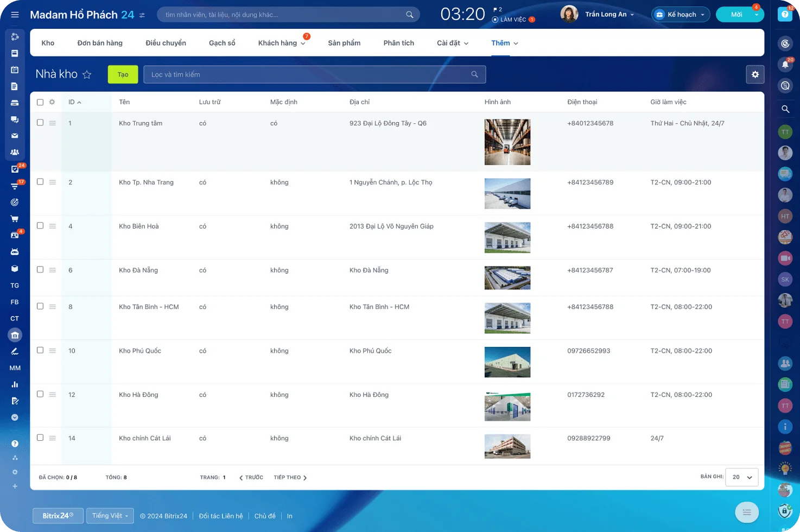Click the hamburger menu icon
This screenshot has width=800, height=532.
[15, 15]
